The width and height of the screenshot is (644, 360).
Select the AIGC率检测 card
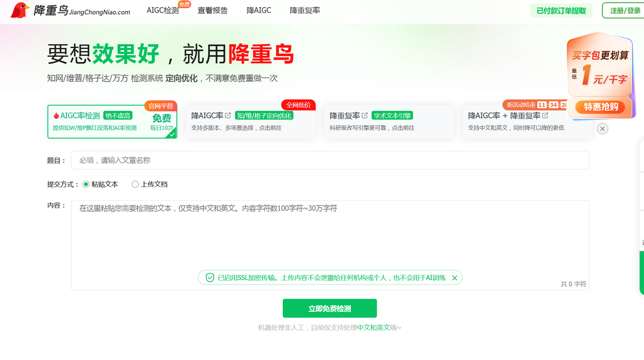112,121
